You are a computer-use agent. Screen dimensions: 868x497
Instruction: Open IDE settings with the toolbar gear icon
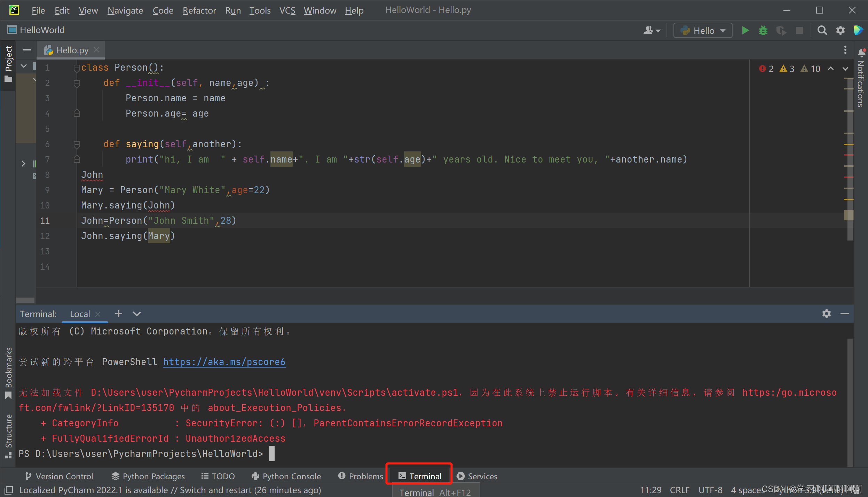pos(841,31)
